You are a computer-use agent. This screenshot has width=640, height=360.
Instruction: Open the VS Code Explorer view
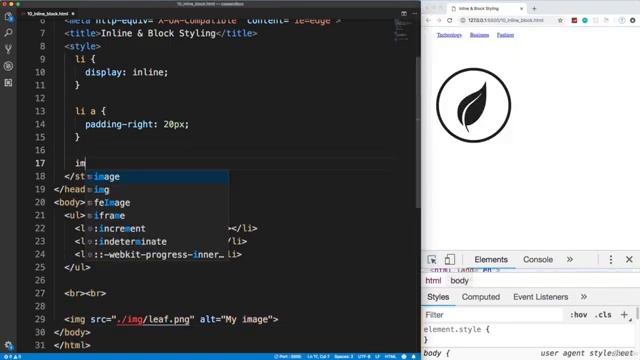(8, 17)
